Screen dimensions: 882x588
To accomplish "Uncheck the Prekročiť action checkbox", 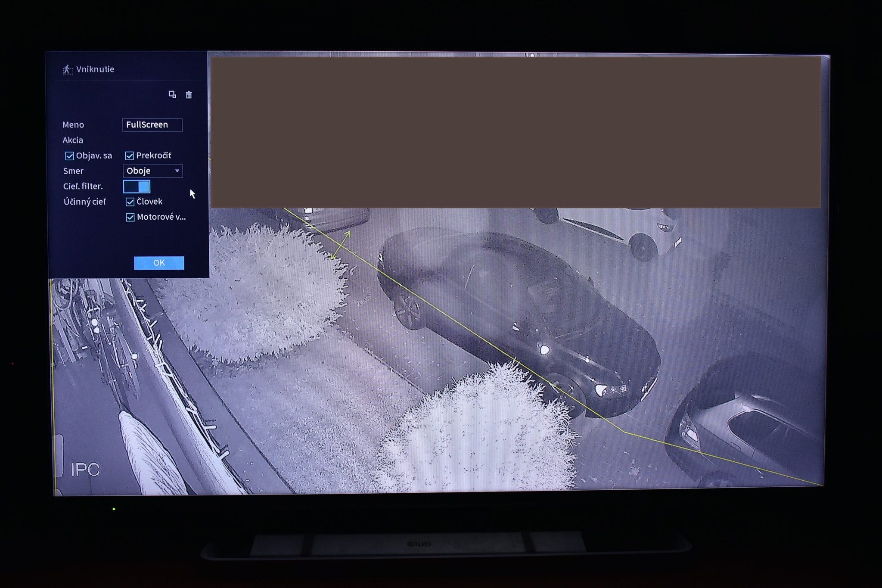I will (130, 156).
